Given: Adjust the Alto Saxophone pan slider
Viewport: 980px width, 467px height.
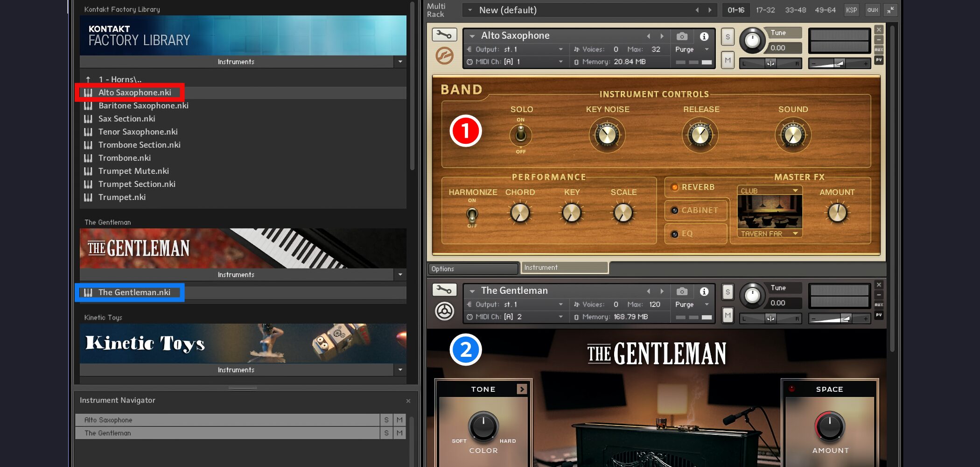Looking at the screenshot, I should 770,63.
